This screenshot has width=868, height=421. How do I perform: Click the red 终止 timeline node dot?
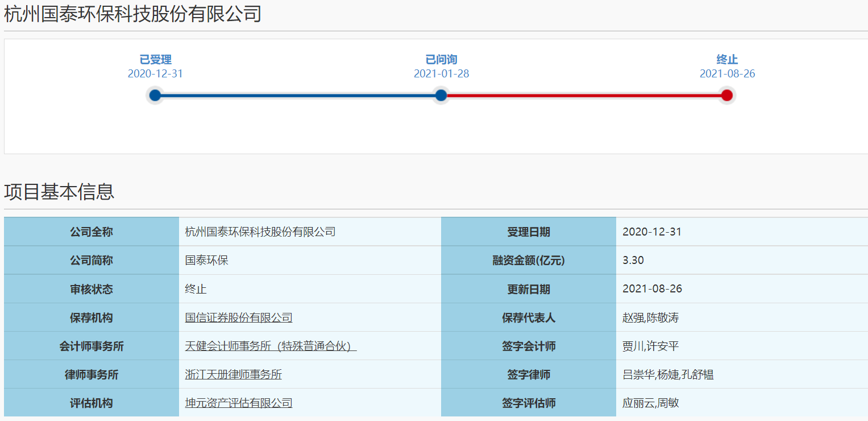pos(726,95)
